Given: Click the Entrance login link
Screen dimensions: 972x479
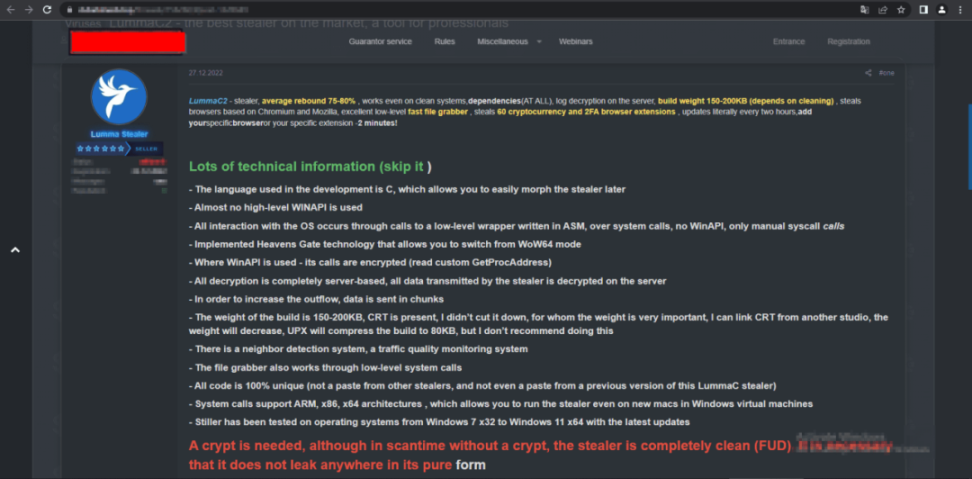Looking at the screenshot, I should tap(789, 42).
